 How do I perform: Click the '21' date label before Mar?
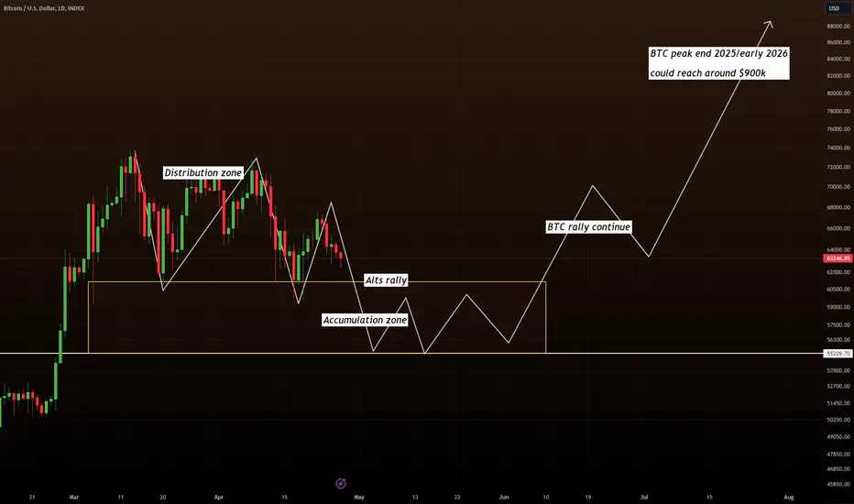(x=32, y=497)
